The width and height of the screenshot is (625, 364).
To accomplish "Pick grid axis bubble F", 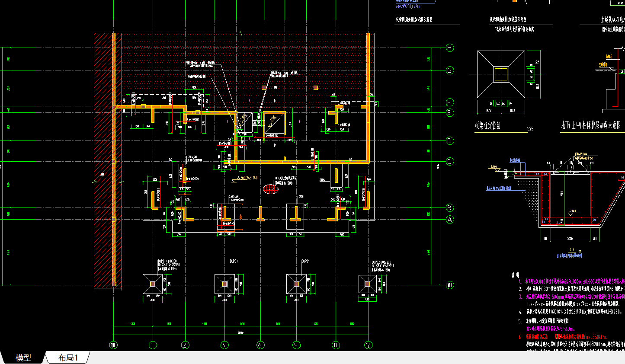I will pyautogui.click(x=450, y=102).
